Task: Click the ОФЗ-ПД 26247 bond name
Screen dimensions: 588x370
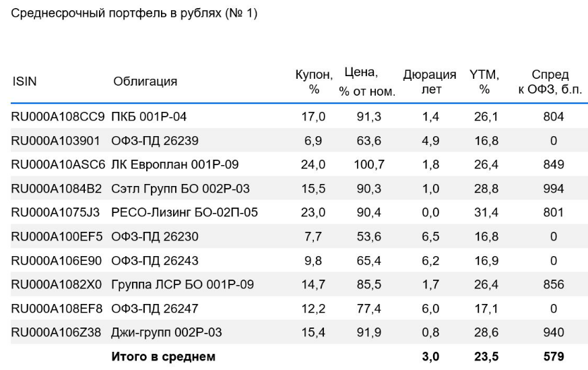Action: [x=154, y=309]
